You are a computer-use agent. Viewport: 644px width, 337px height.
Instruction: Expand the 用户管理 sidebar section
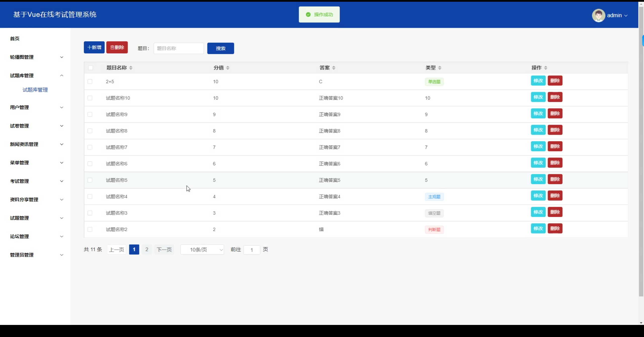[35, 107]
